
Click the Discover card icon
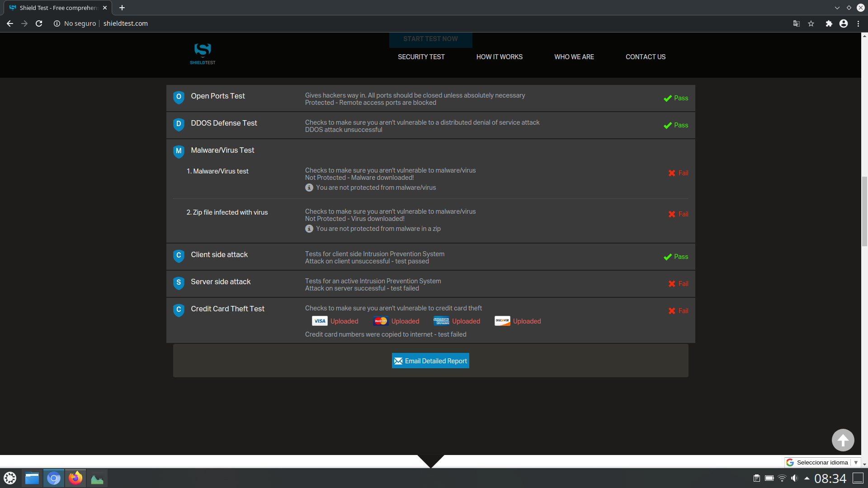[x=502, y=321]
